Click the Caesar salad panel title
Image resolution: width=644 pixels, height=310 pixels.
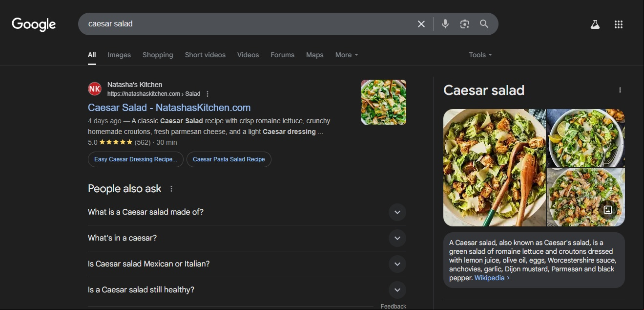click(484, 90)
